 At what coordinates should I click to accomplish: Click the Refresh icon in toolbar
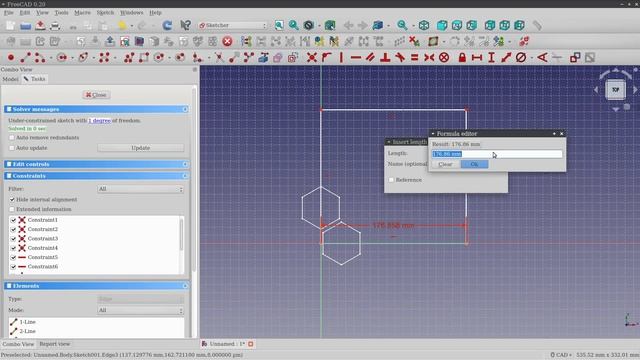[167, 25]
